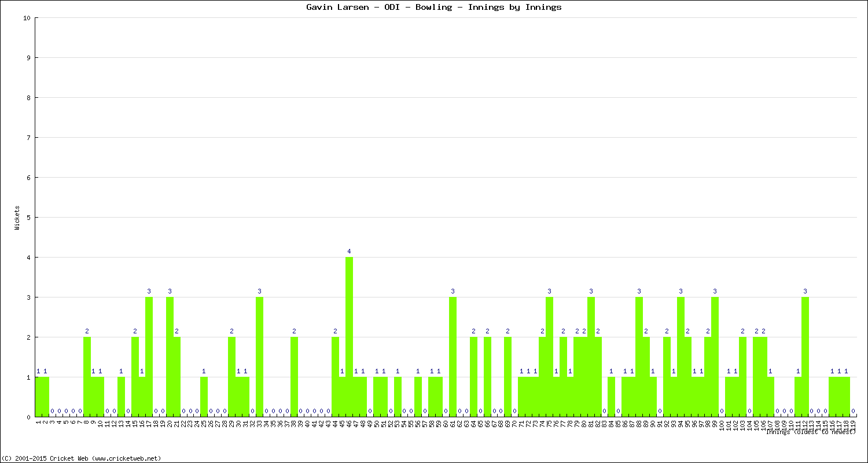The height and width of the screenshot is (463, 868).
Task: Click the "3" value label above innings 61
Action: pyautogui.click(x=453, y=291)
